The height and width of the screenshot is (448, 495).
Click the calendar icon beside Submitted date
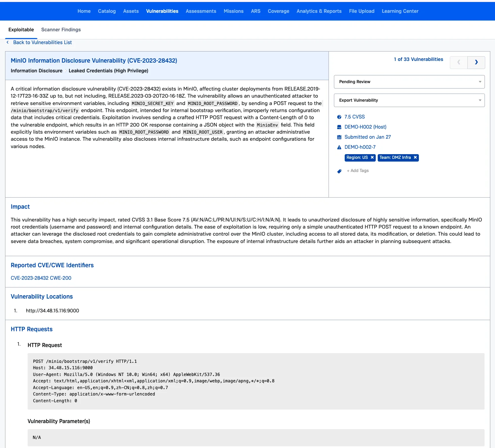tap(339, 137)
